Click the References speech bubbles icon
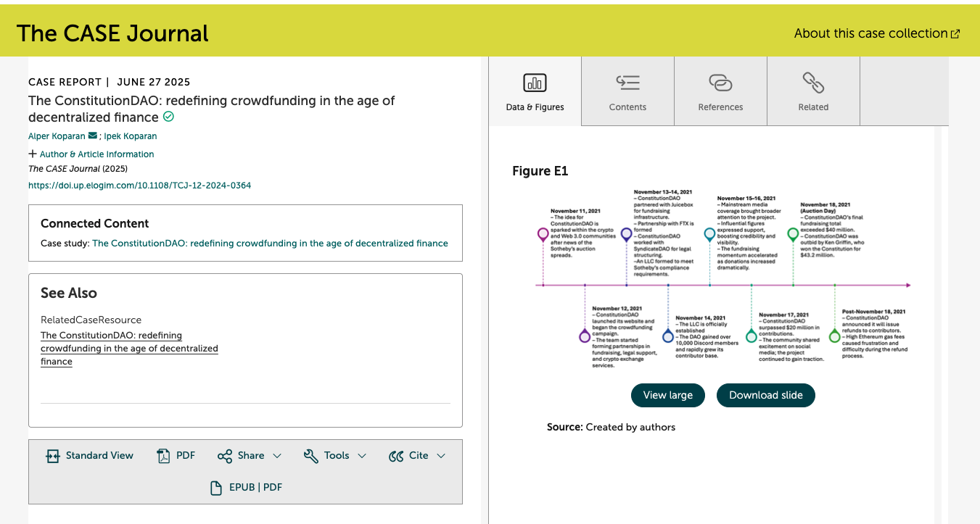This screenshot has height=524, width=980. [720, 83]
